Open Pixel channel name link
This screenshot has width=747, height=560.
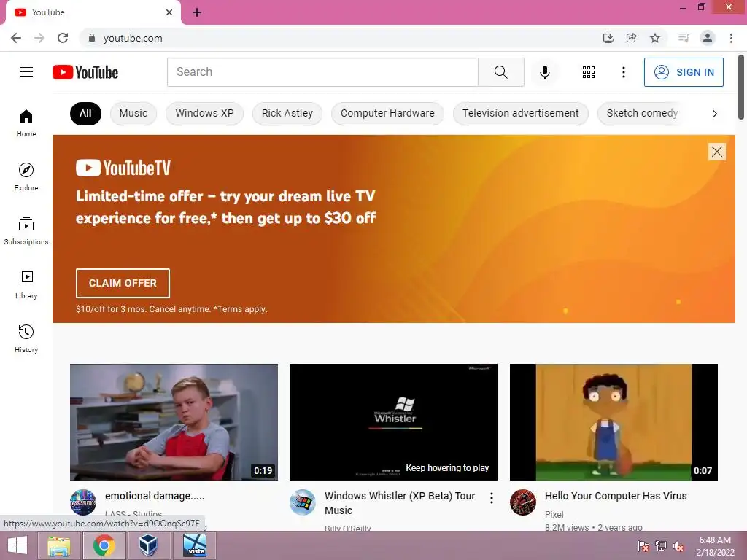click(x=554, y=514)
